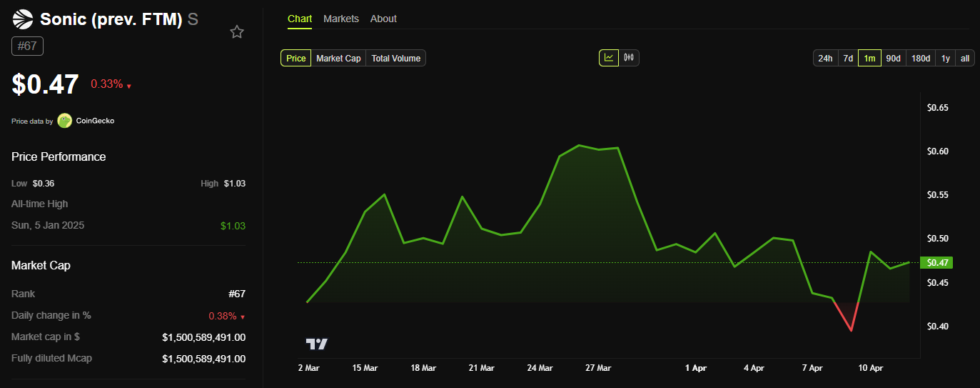The height and width of the screenshot is (388, 980).
Task: Set chart range to 180d
Action: click(x=921, y=58)
